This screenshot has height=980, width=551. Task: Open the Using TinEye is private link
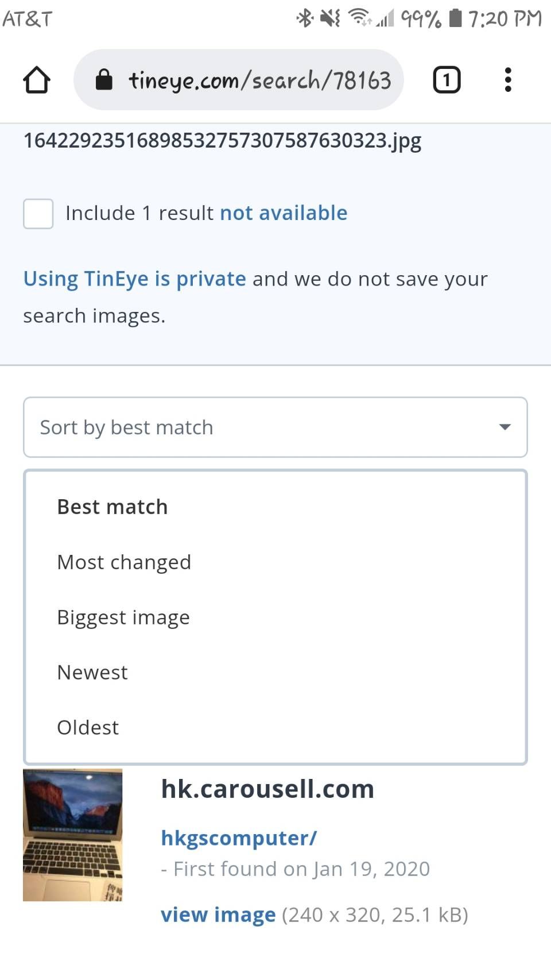[x=134, y=279]
